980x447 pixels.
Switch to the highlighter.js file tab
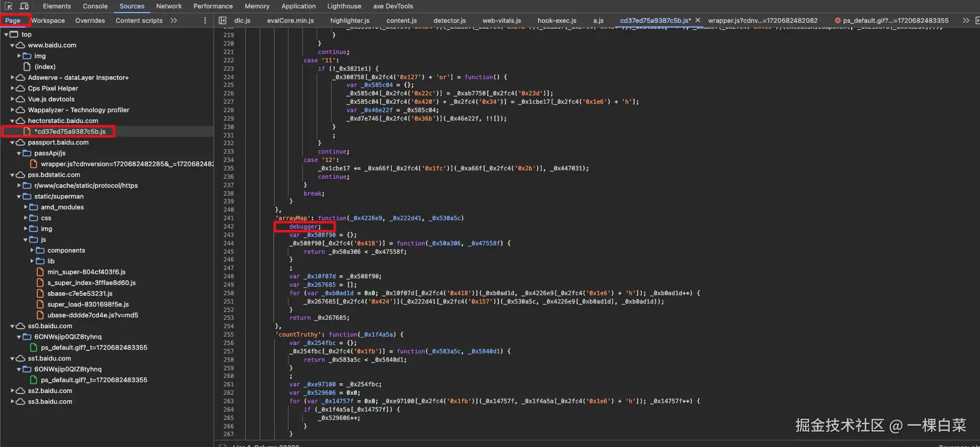click(x=350, y=20)
